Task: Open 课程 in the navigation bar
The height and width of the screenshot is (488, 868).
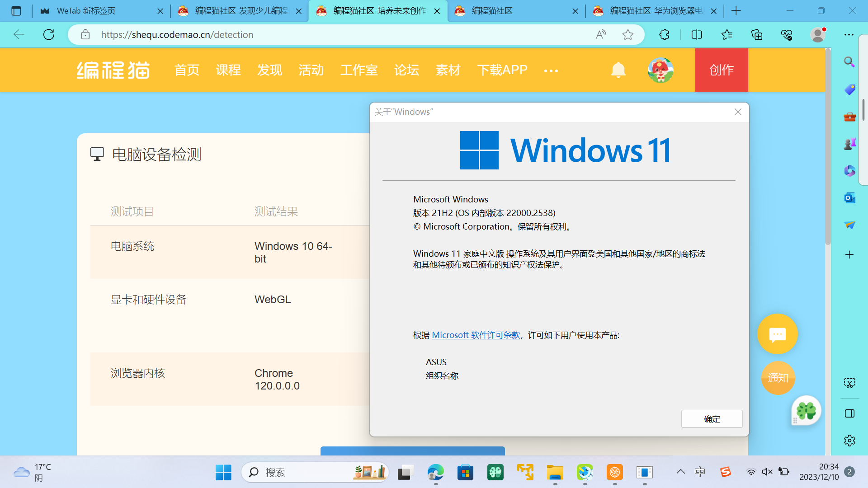Action: [x=228, y=70]
